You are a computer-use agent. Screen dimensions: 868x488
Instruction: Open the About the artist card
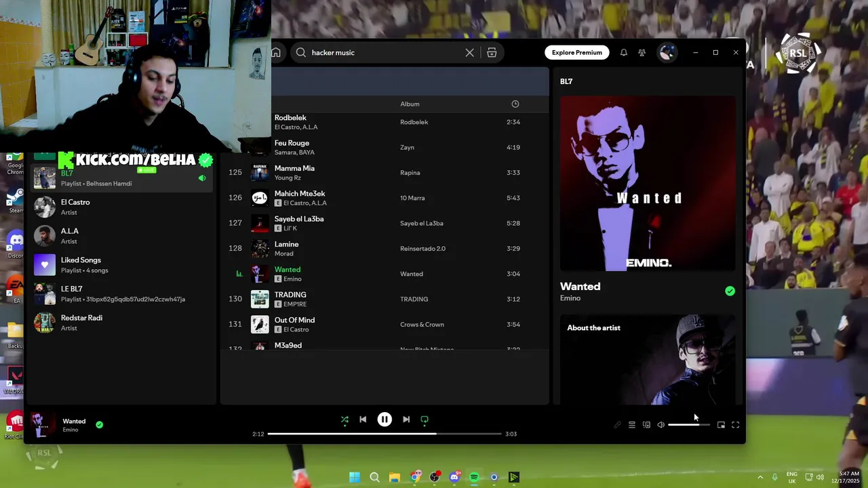tap(648, 359)
